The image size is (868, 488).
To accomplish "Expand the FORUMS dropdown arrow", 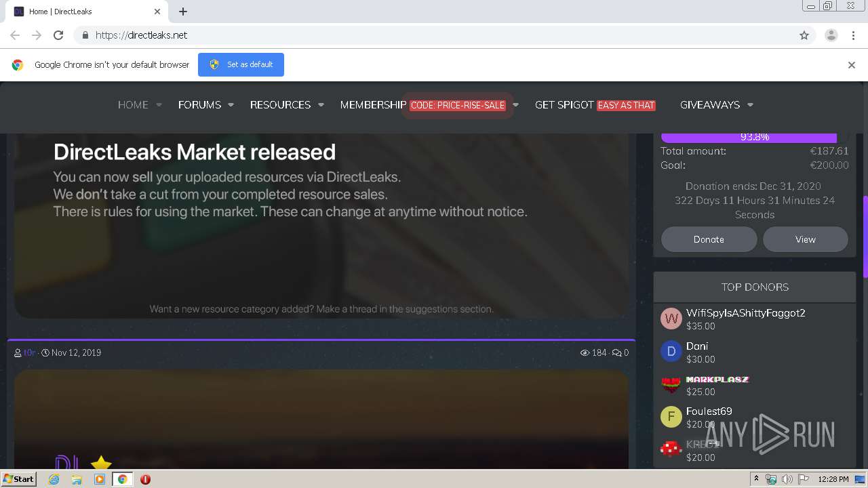I will [x=231, y=105].
